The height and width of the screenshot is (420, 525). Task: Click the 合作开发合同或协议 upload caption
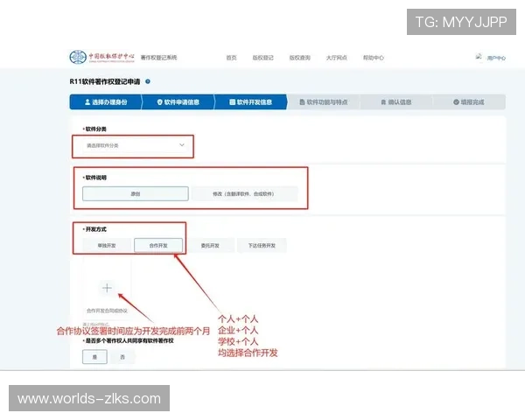click(x=107, y=311)
